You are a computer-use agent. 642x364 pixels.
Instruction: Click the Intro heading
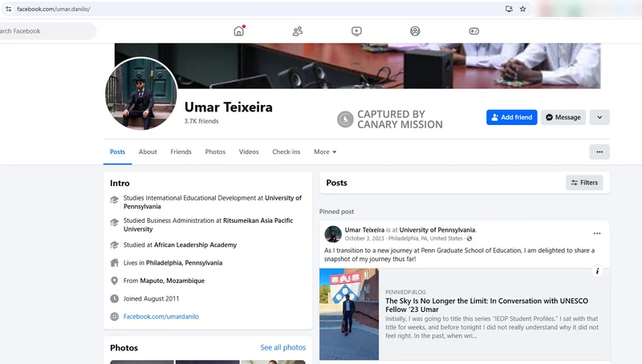[x=120, y=184]
